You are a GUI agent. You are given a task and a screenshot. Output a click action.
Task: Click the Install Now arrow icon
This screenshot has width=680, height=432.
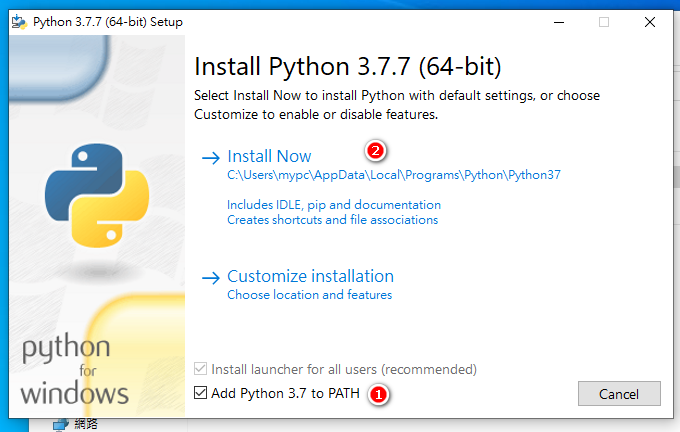click(x=210, y=157)
